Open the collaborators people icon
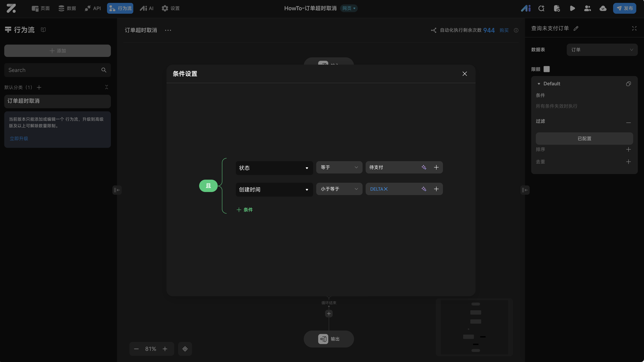Image resolution: width=644 pixels, height=362 pixels. 587,8
